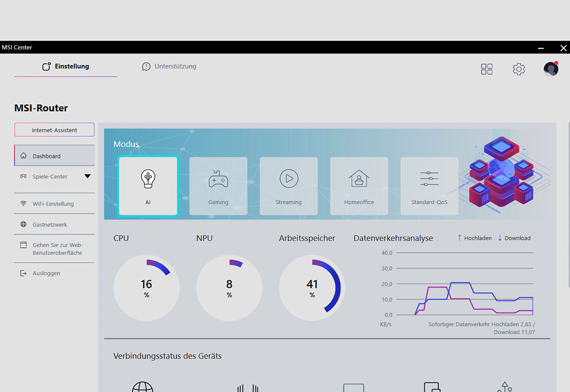Image resolution: width=570 pixels, height=392 pixels.
Task: Open Spiele-Center in the sidebar
Action: click(55, 176)
